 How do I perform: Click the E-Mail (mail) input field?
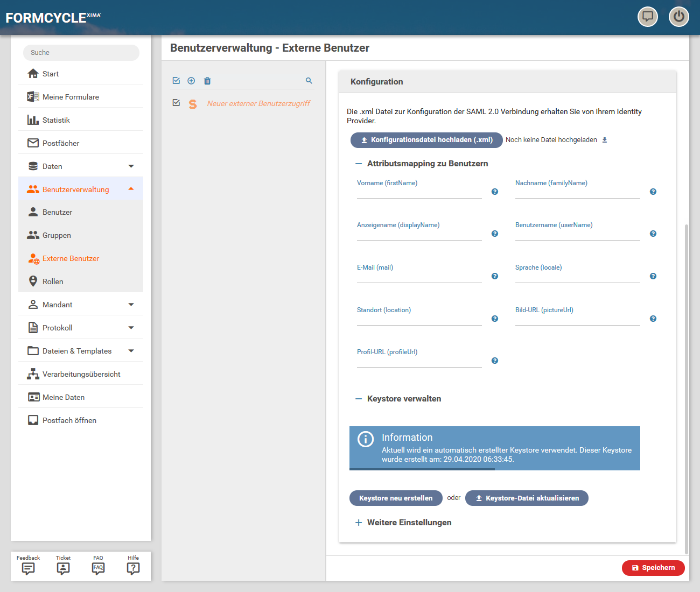[419, 276]
